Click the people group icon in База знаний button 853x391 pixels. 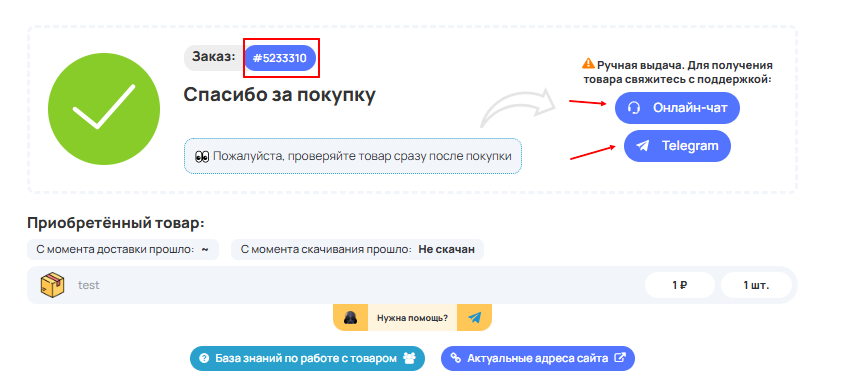[x=409, y=358]
